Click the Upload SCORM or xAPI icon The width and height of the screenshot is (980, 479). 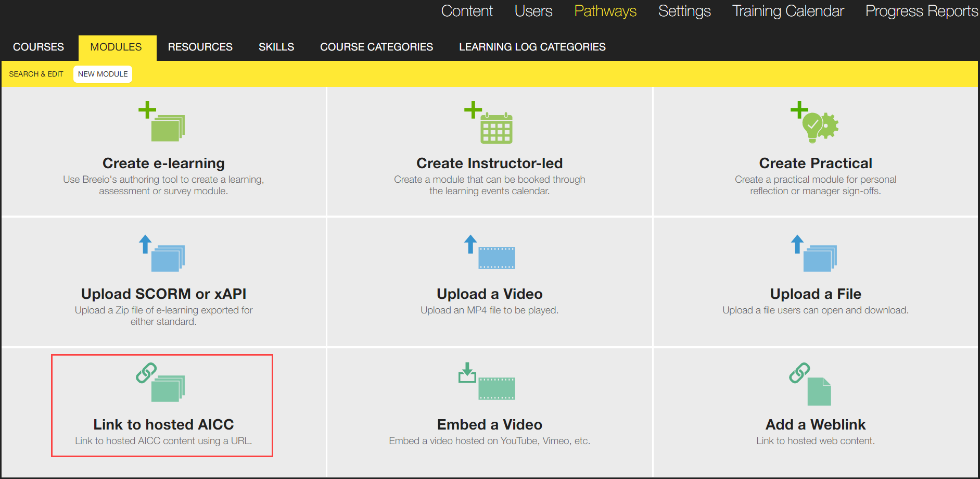162,253
